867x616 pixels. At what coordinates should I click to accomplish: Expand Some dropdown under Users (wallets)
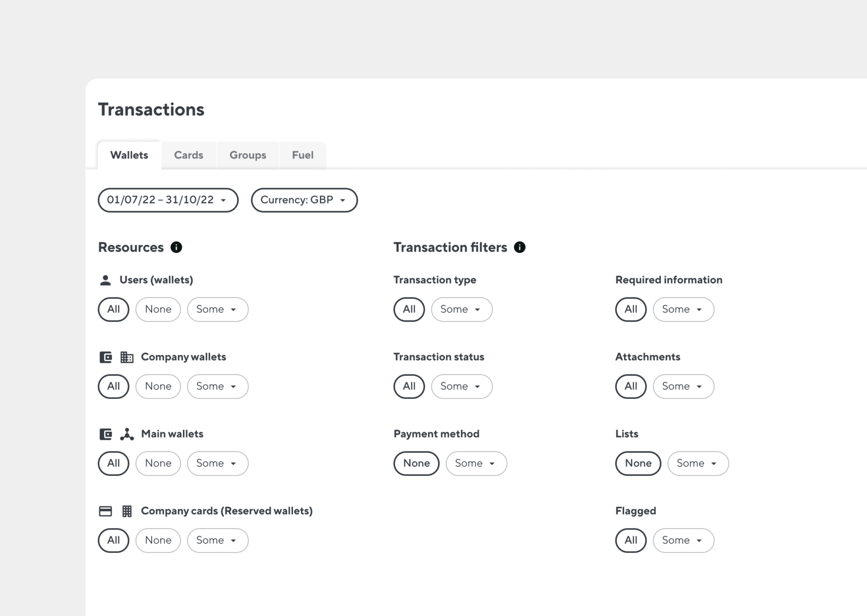click(x=217, y=309)
